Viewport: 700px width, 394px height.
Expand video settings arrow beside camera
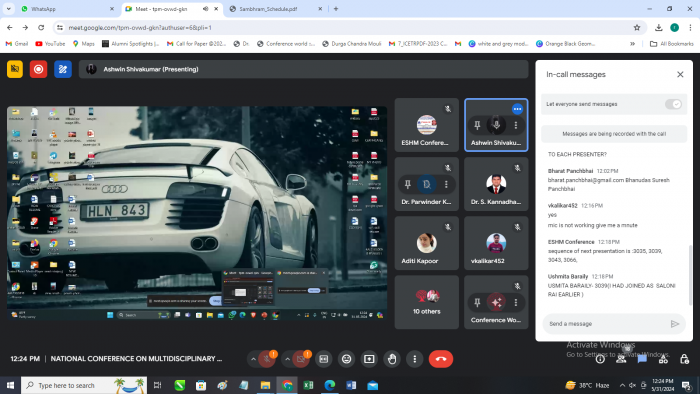288,359
